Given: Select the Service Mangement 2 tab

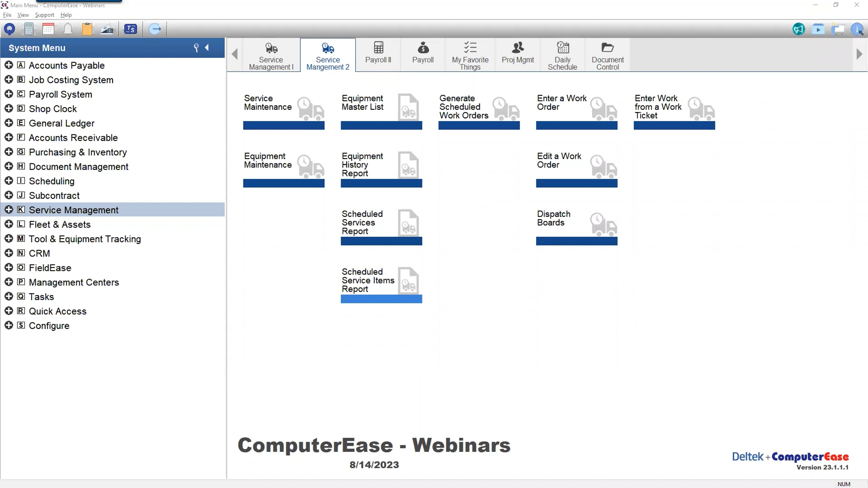Looking at the screenshot, I should pyautogui.click(x=328, y=55).
